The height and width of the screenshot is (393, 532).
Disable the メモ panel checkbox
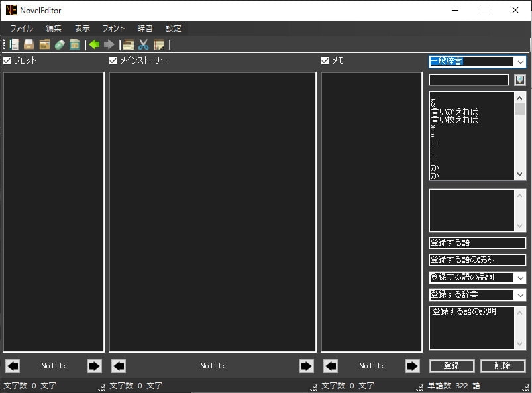click(325, 60)
